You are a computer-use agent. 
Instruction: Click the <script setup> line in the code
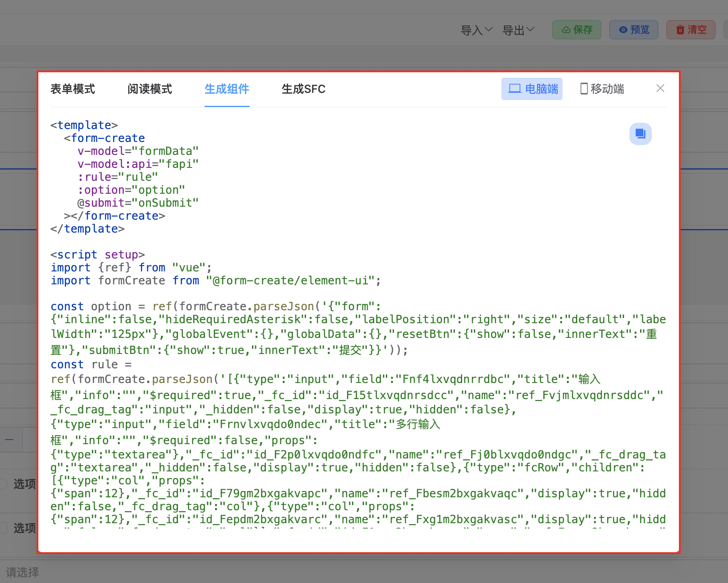point(97,254)
